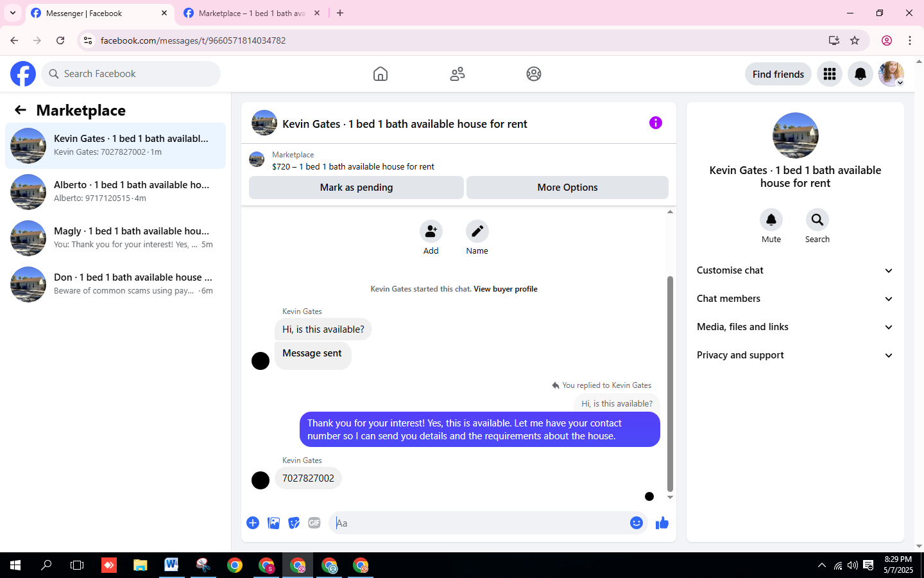Expand the Customise chat section
Viewport: 924px width, 578px height.
tap(795, 270)
